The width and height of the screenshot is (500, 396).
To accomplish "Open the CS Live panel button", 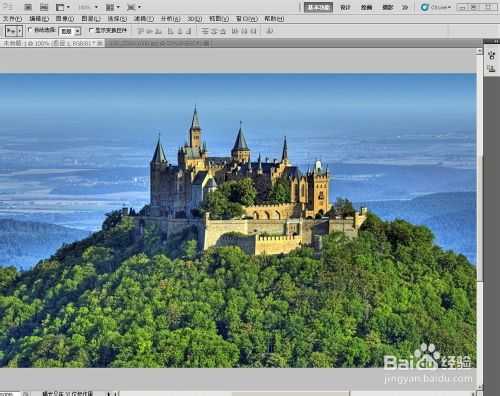I will coord(435,7).
